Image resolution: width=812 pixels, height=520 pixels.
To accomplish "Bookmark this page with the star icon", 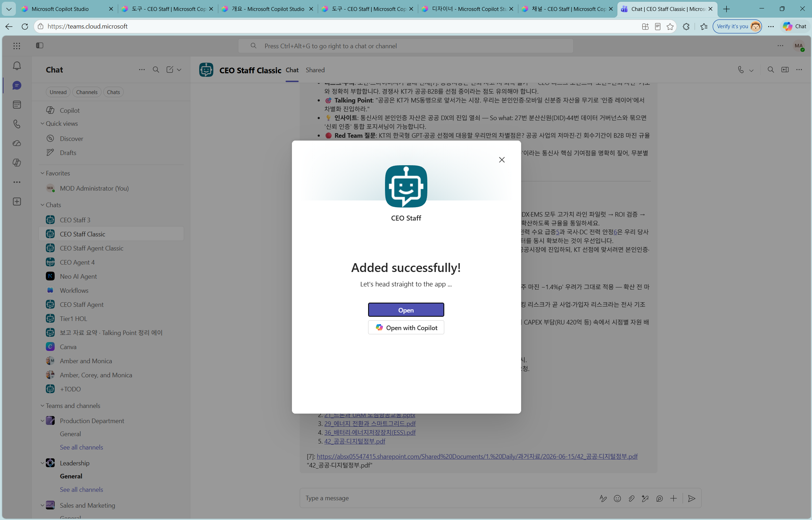I will click(670, 26).
